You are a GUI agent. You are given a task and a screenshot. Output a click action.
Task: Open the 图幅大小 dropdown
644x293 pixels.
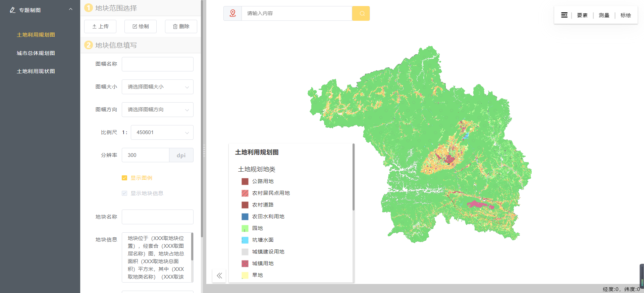(x=158, y=87)
